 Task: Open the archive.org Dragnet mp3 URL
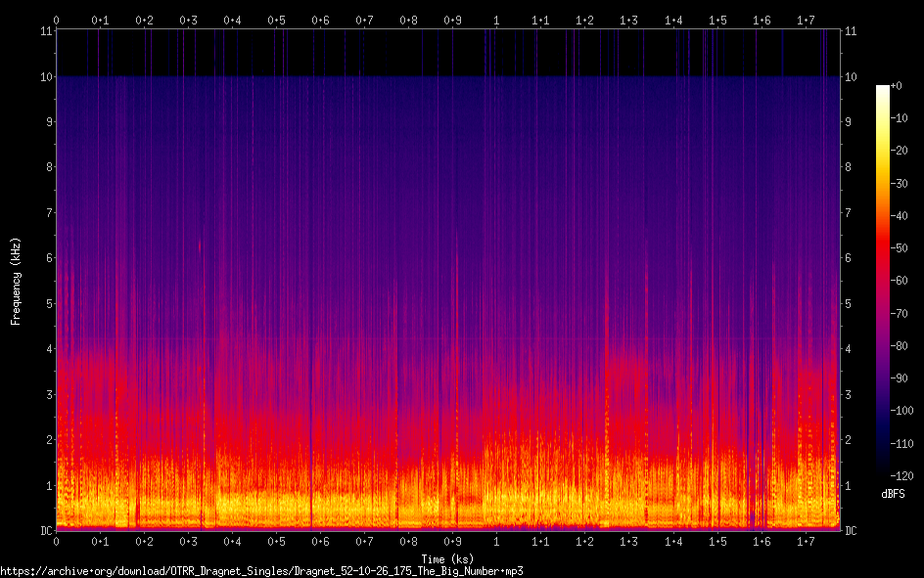262,570
